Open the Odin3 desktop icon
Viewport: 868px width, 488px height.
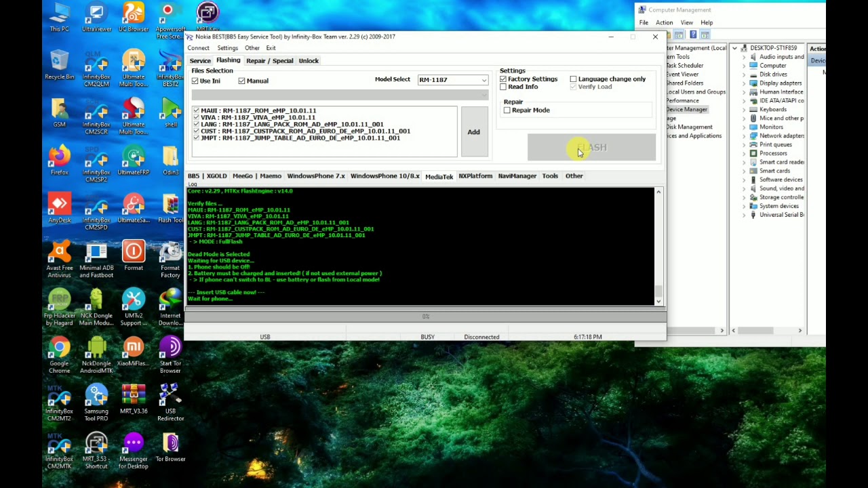coord(170,160)
